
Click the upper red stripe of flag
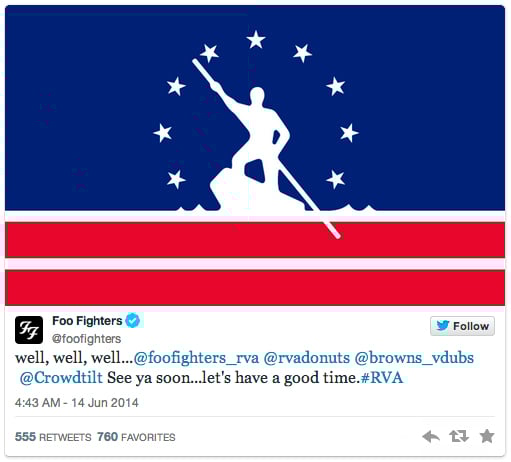pyautogui.click(x=255, y=240)
